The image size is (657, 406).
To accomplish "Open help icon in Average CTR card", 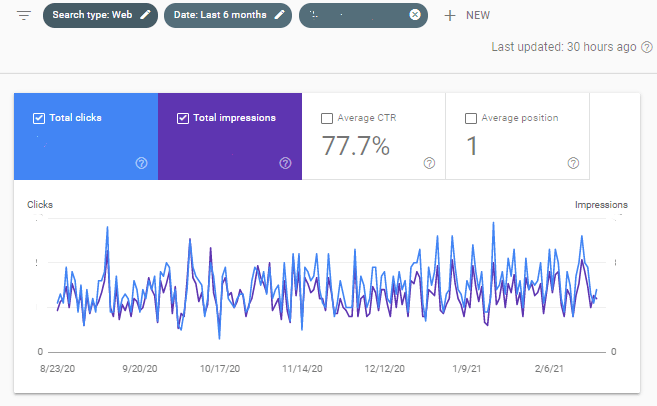I will click(429, 163).
